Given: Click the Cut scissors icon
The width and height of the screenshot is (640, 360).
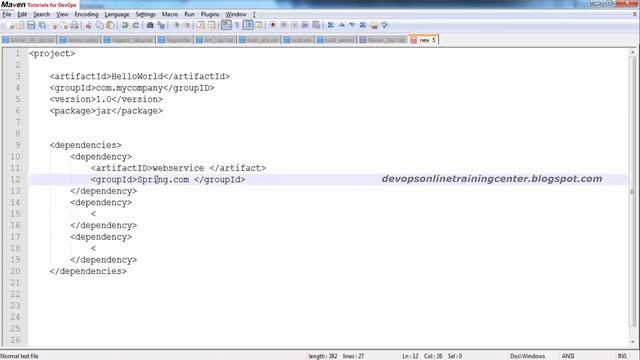Looking at the screenshot, I should pyautogui.click(x=89, y=25).
